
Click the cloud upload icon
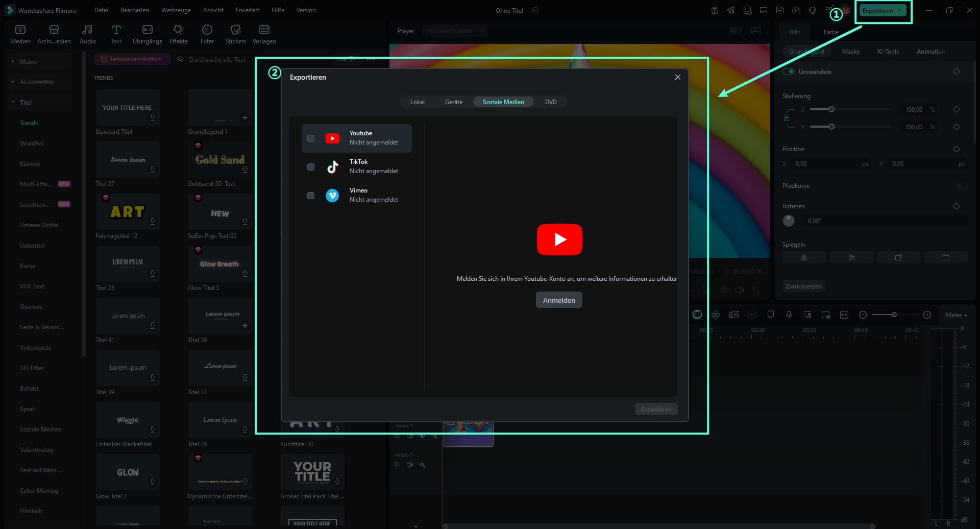click(x=796, y=10)
